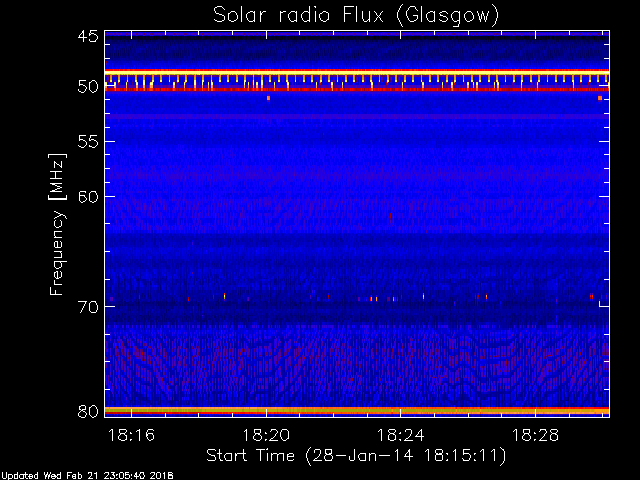Click the 18:20 time tick label
The image size is (640, 480).
click(266, 435)
